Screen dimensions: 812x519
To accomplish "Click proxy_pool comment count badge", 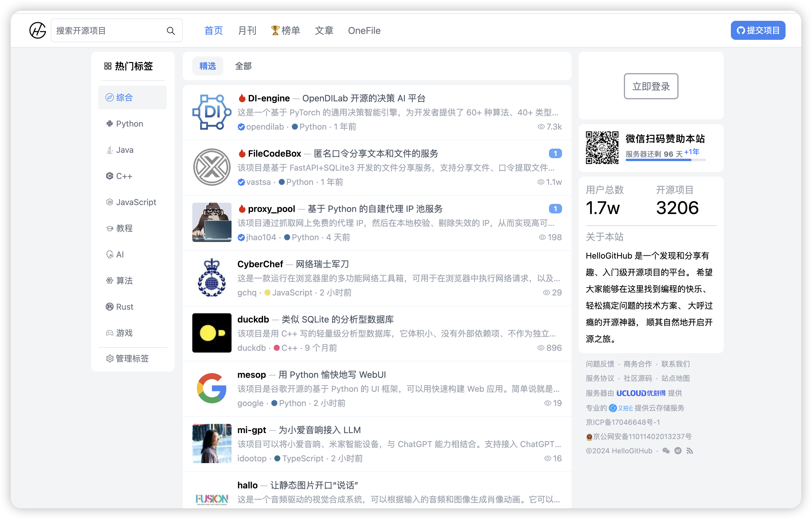I will [x=556, y=209].
